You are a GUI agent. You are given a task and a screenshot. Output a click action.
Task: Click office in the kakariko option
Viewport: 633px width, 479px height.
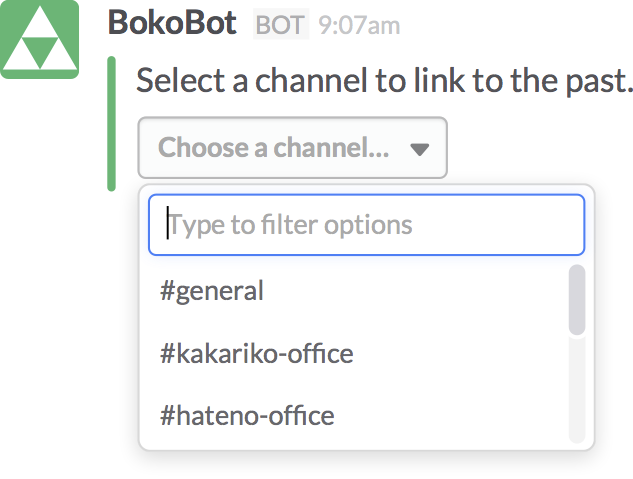point(318,353)
